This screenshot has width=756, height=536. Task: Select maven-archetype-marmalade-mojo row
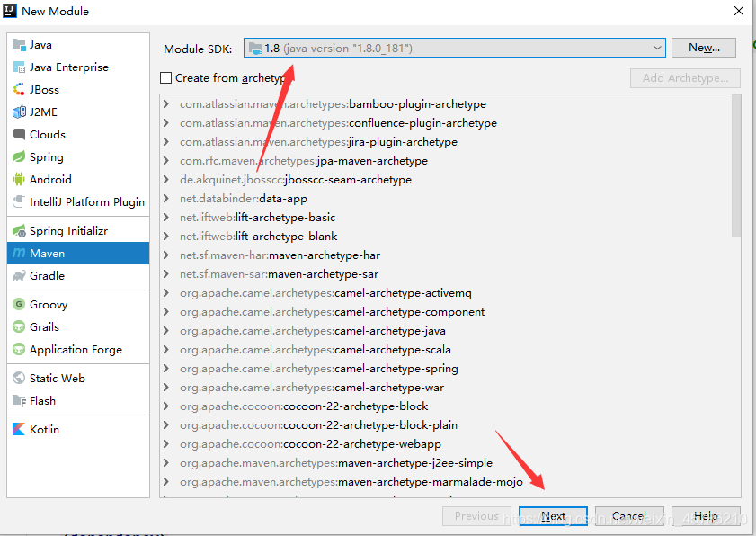(446, 481)
